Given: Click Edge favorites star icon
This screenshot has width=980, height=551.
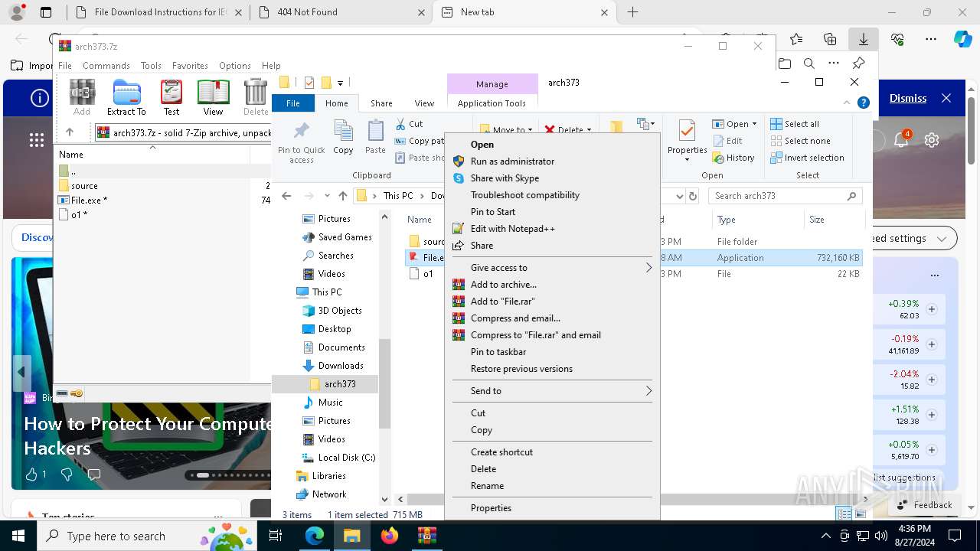Looking at the screenshot, I should tap(796, 39).
